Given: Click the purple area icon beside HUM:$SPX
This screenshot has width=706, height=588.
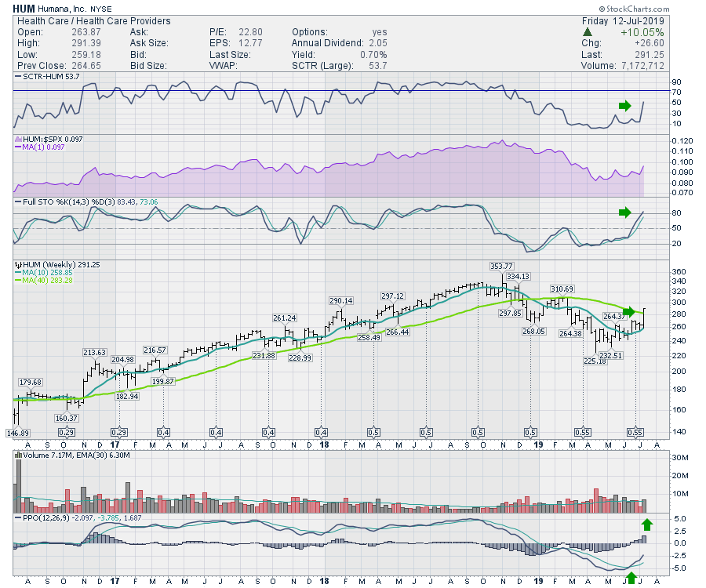Looking at the screenshot, I should pyautogui.click(x=19, y=140).
